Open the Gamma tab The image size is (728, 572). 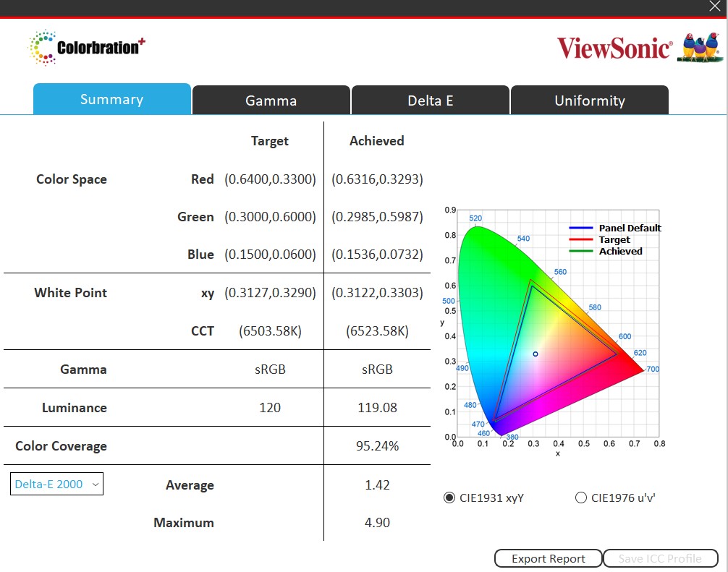pos(271,101)
